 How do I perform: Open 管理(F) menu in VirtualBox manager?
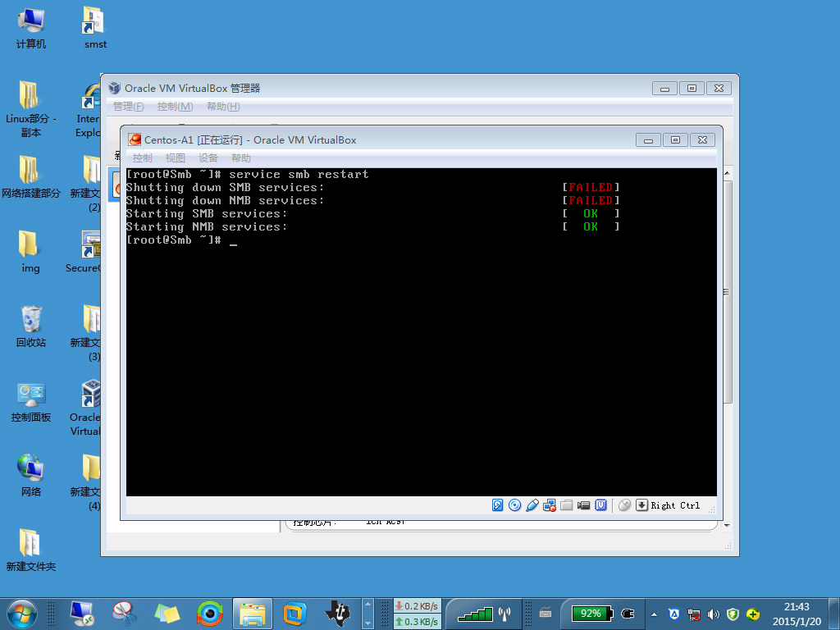point(129,106)
